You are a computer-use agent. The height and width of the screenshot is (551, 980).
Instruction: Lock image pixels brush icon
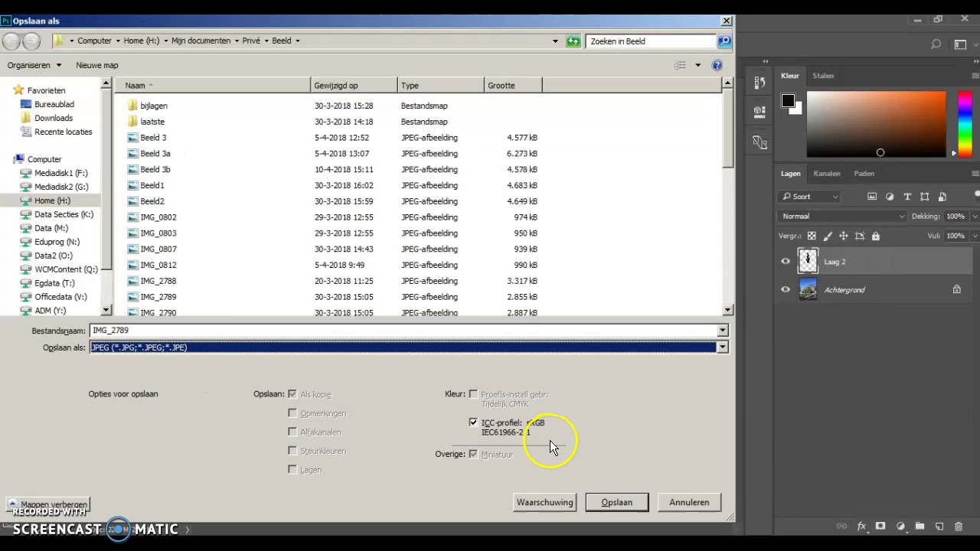coord(828,236)
